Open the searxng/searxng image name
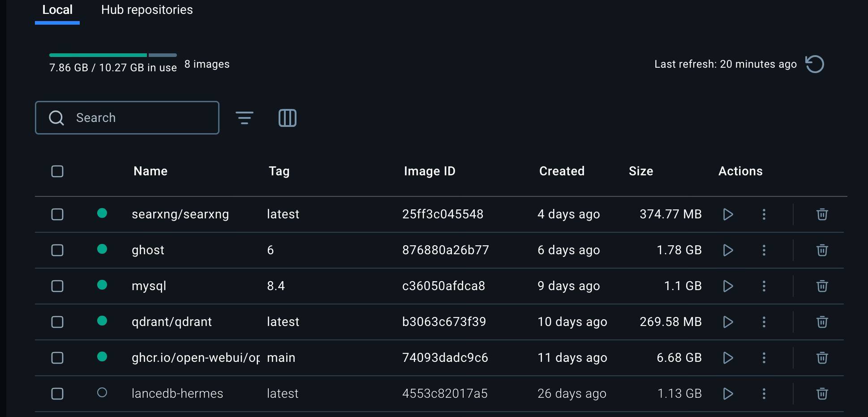This screenshot has width=868, height=417. pos(180,214)
